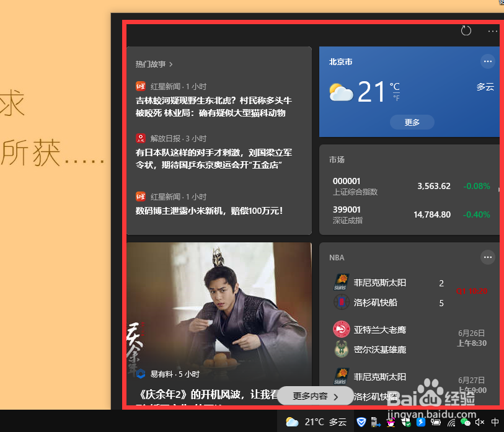Open WeChat from the system tray
This screenshot has width=504, height=432.
coord(466,422)
